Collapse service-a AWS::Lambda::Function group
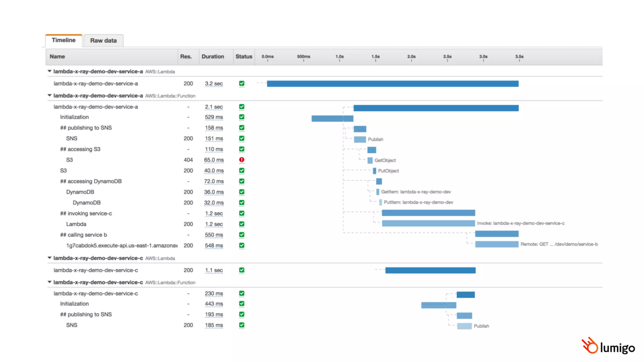This screenshot has width=644, height=362. 49,96
